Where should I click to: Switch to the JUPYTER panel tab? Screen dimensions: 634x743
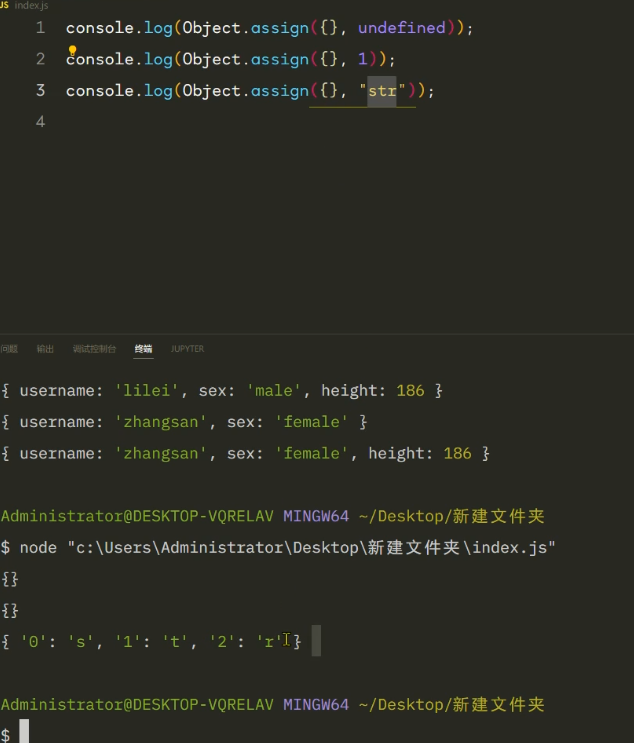click(x=187, y=349)
